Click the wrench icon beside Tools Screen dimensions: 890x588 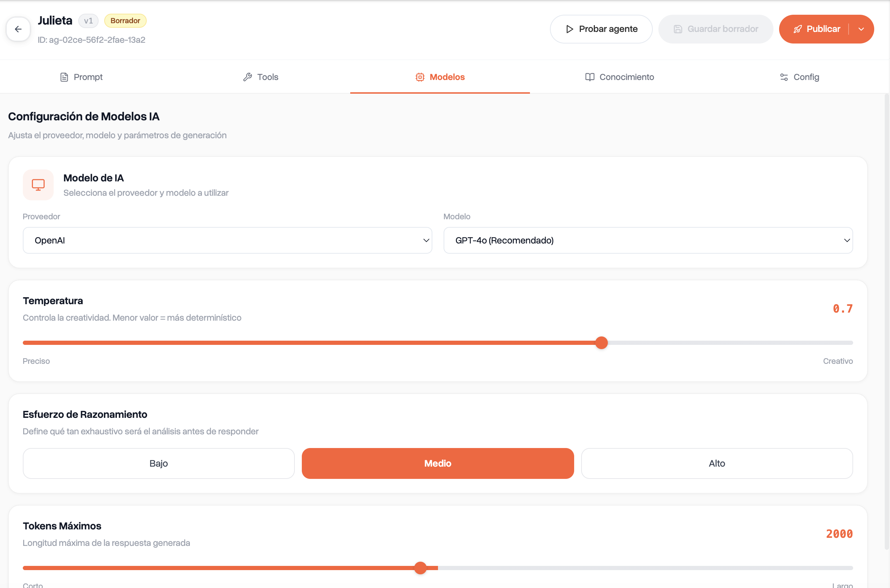coord(247,77)
